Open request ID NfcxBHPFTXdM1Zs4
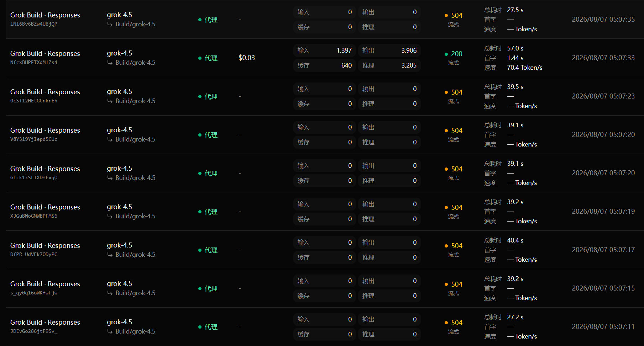This screenshot has width=644, height=346. (34, 63)
